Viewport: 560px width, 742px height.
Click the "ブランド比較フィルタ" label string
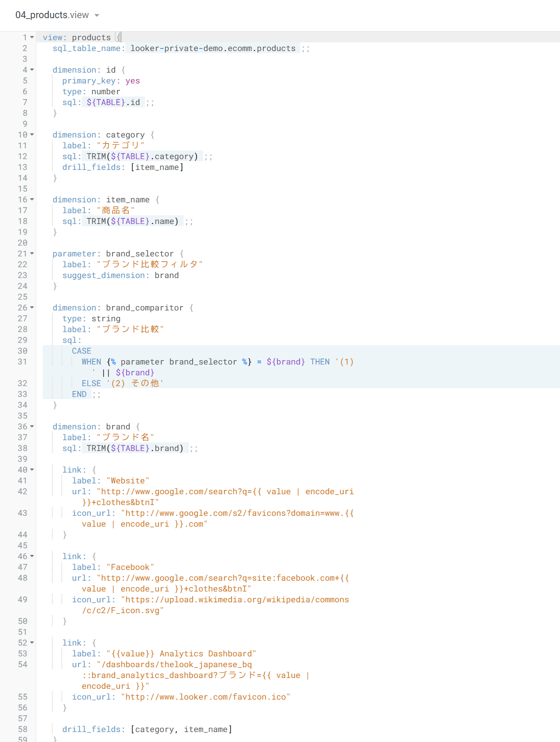tap(150, 265)
